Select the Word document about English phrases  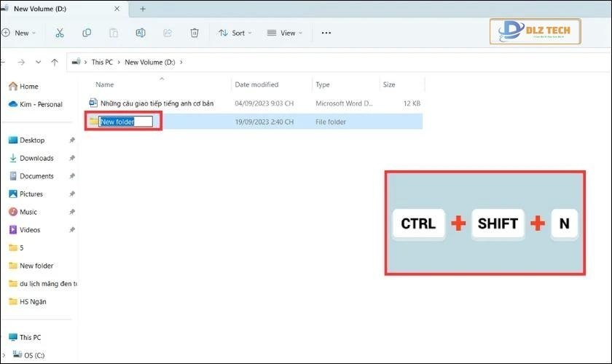tap(157, 103)
